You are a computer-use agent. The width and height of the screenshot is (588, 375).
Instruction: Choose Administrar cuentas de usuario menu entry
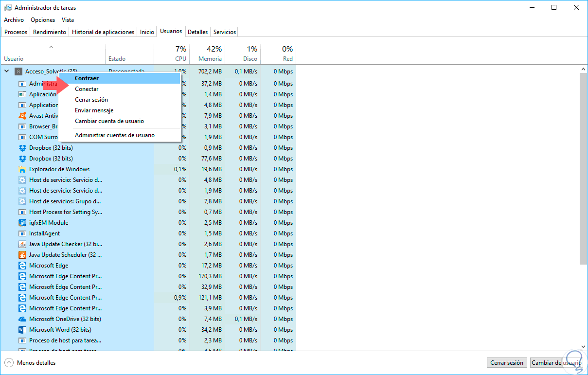(x=120, y=135)
